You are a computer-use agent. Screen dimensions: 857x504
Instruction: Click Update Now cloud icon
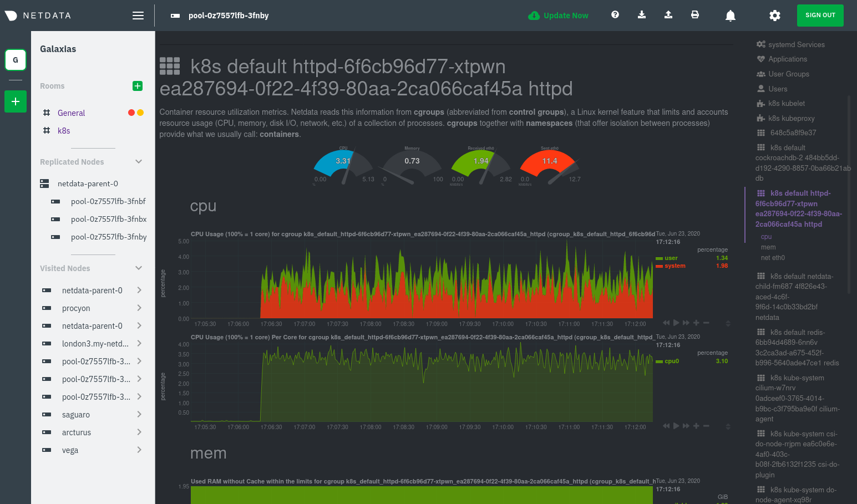534,16
